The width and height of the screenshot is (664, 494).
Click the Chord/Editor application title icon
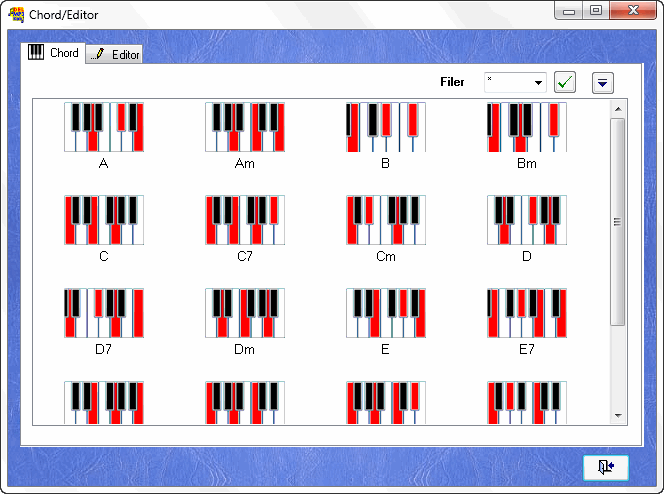pos(16,15)
